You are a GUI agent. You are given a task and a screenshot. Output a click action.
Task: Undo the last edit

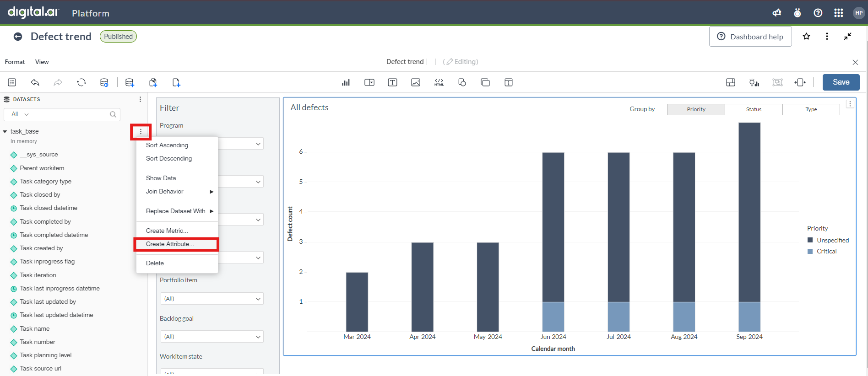click(x=35, y=82)
